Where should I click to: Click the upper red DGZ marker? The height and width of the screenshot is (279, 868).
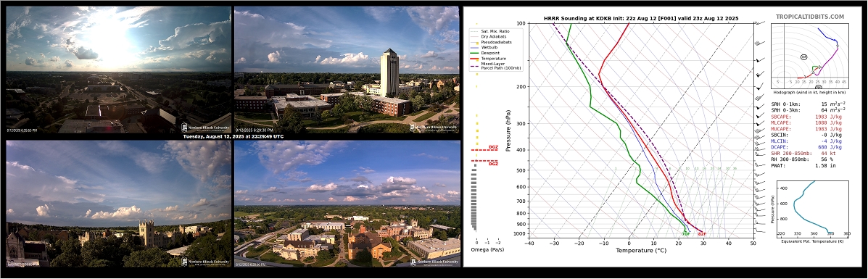click(485, 149)
